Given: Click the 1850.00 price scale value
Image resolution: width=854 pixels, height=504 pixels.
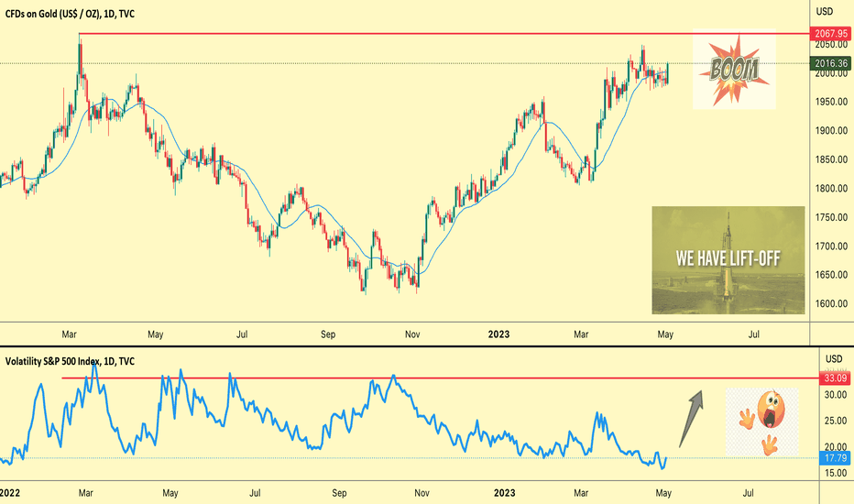Looking at the screenshot, I should (x=831, y=159).
